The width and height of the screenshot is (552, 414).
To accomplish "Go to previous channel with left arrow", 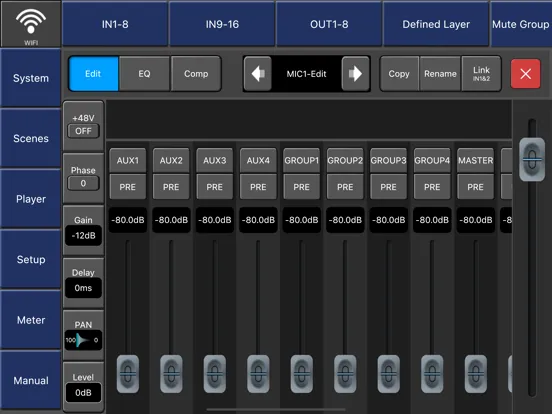I will click(x=258, y=74).
